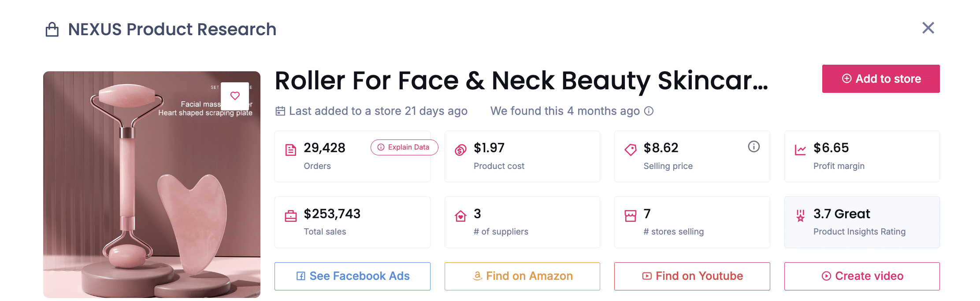The image size is (980, 301).
Task: Click See Facebook Ads
Action: (x=352, y=276)
